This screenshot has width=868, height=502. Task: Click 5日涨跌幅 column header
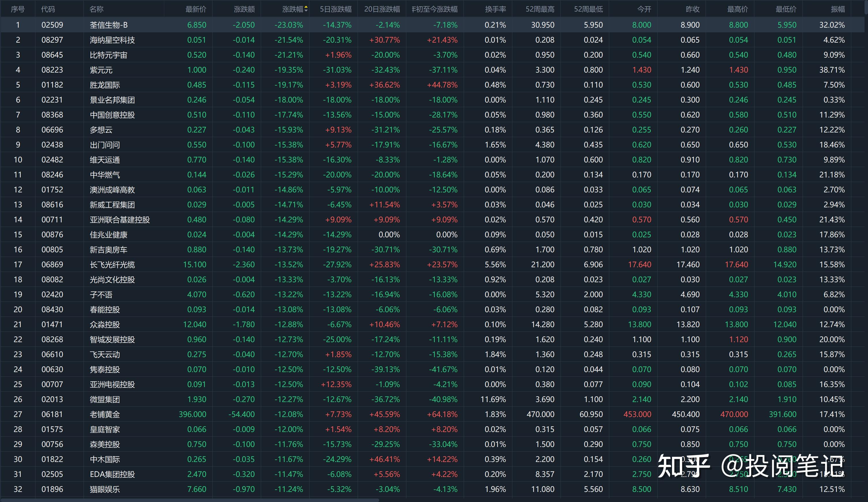[335, 9]
